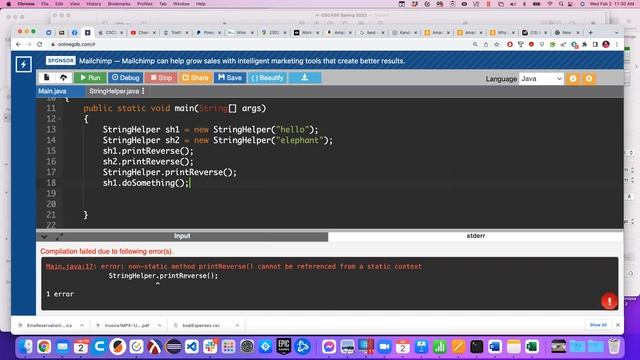This screenshot has height=360, width=640.
Task: Collapse the console panel chevron
Action: 44,237
